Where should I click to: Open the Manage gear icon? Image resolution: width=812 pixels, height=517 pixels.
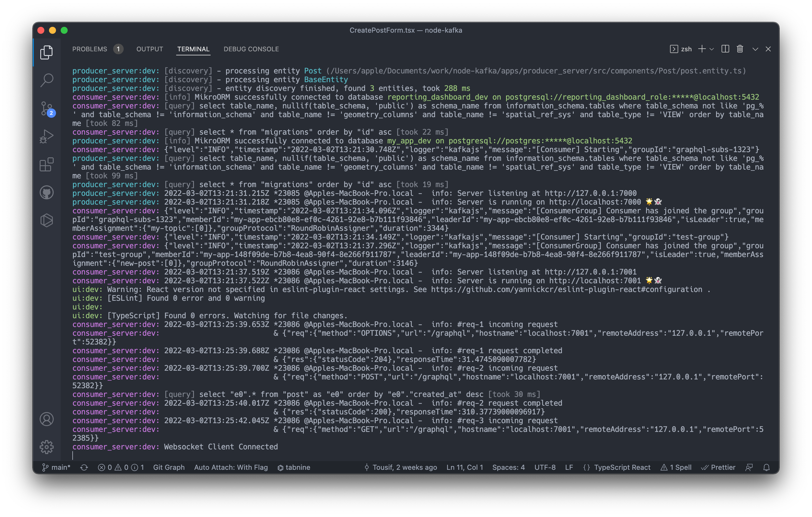47,447
